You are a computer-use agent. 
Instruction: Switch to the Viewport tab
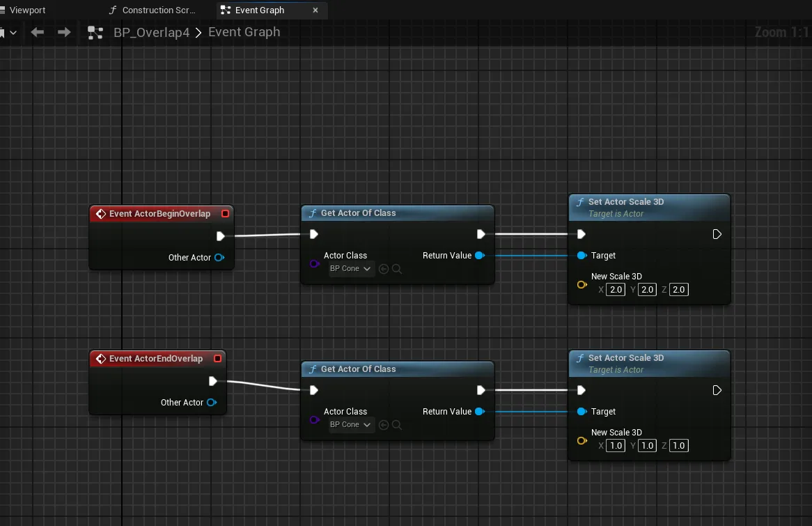tap(23, 10)
